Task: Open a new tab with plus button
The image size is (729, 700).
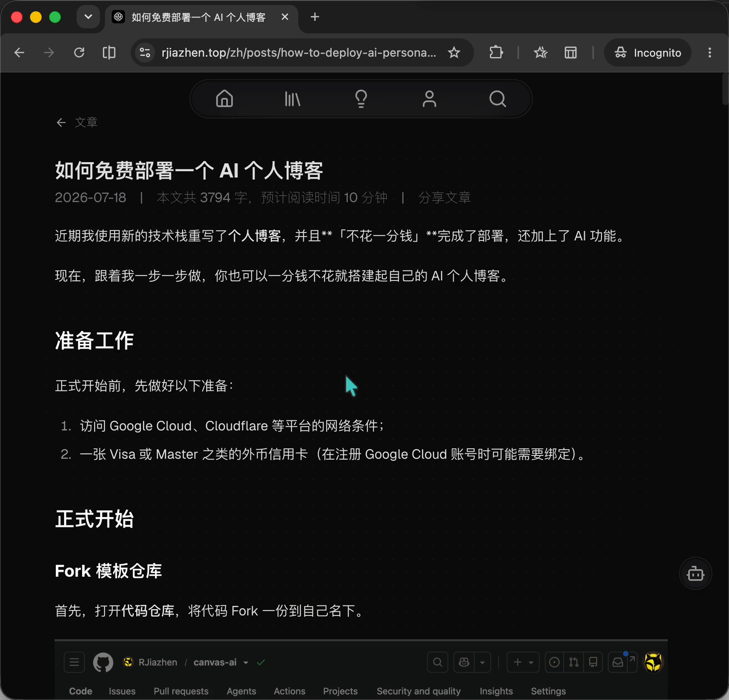Action: click(315, 17)
